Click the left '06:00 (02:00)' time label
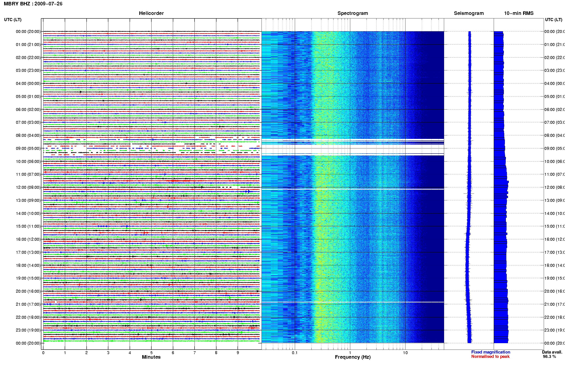Image resolution: width=588 pixels, height=368 pixels. pos(28,109)
